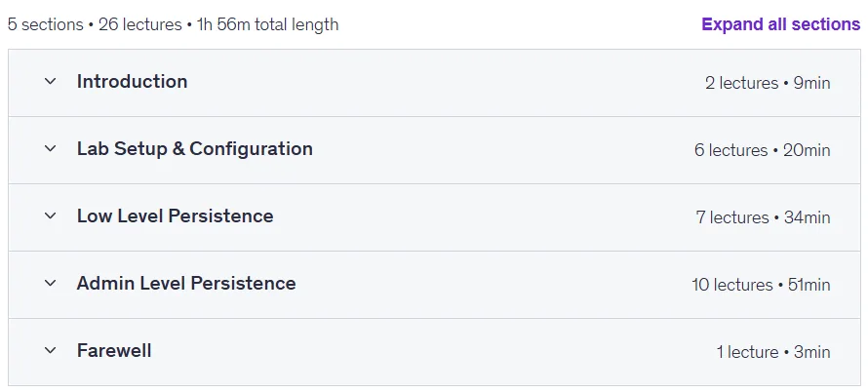Expand the Lab Setup & Configuration section title
This screenshot has width=868, height=392.
[x=195, y=148]
